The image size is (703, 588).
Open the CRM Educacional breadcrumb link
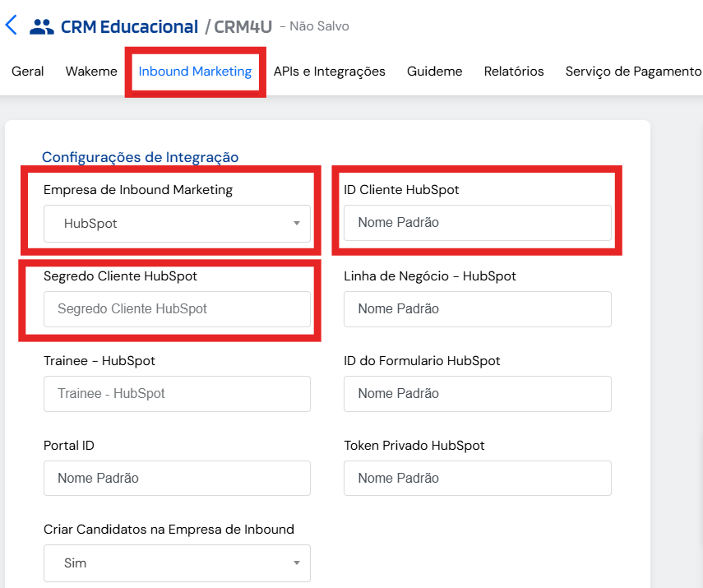129,27
